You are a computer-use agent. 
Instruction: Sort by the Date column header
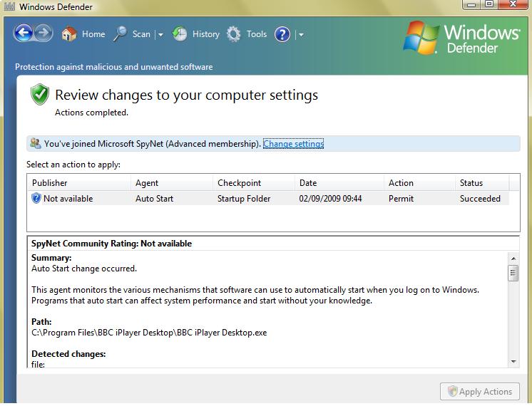[339, 183]
